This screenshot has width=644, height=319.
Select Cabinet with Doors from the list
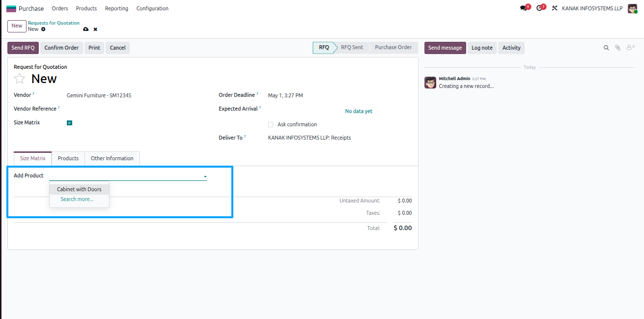click(x=79, y=189)
